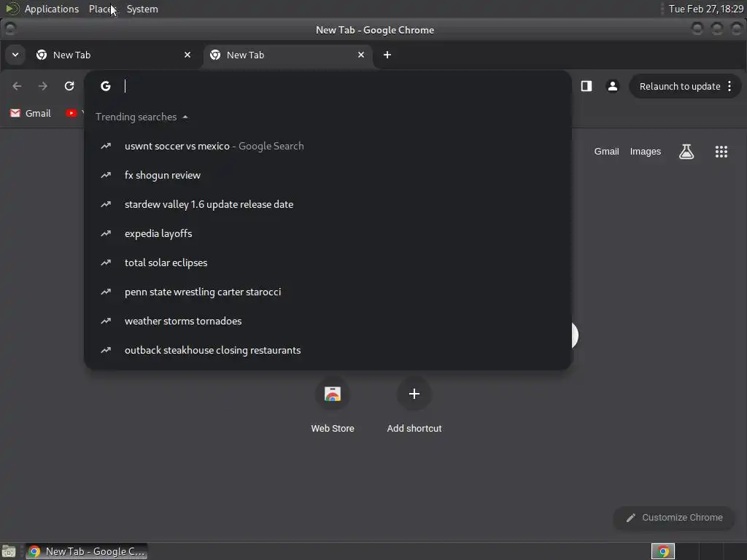Click the Gmail bookmark icon
This screenshot has width=747, height=560.
coord(15,113)
